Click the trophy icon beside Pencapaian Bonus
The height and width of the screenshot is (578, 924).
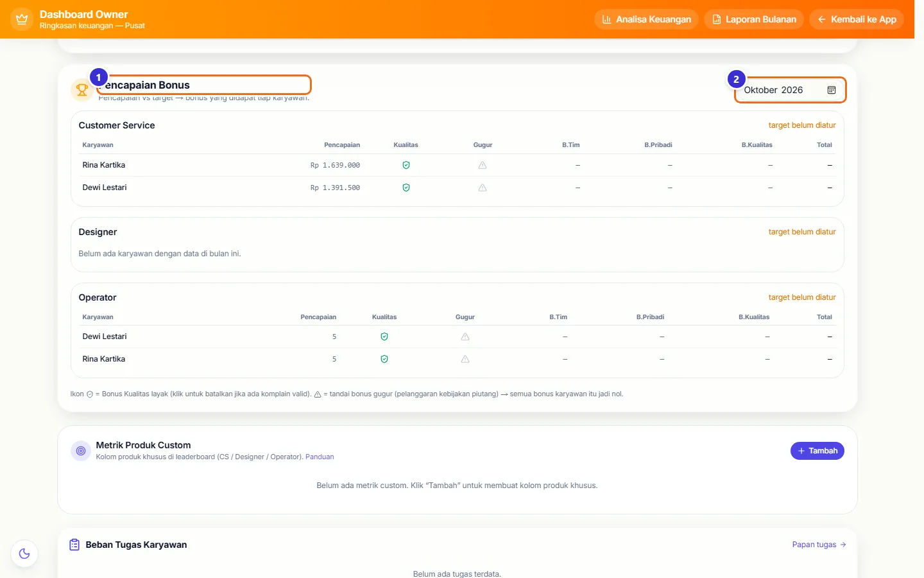(x=82, y=90)
